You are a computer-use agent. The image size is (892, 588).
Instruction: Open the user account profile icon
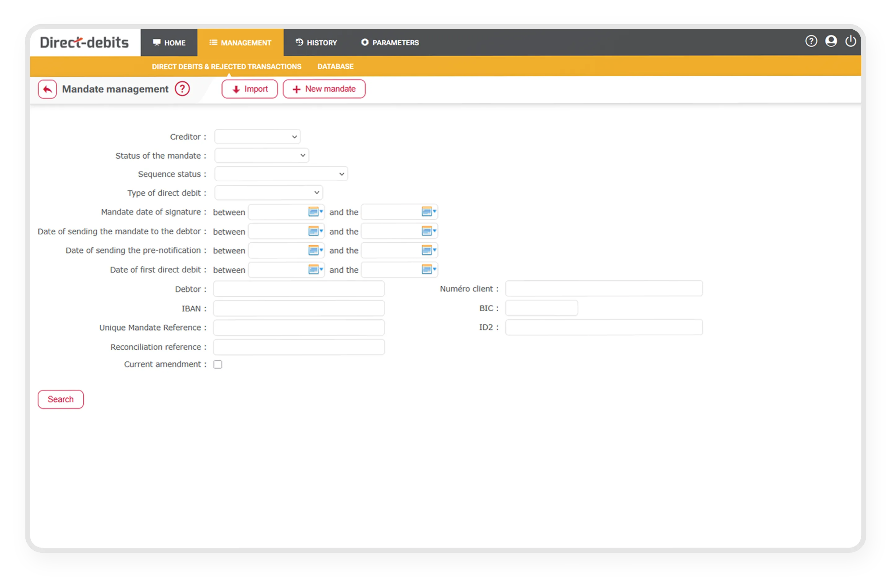click(x=831, y=41)
